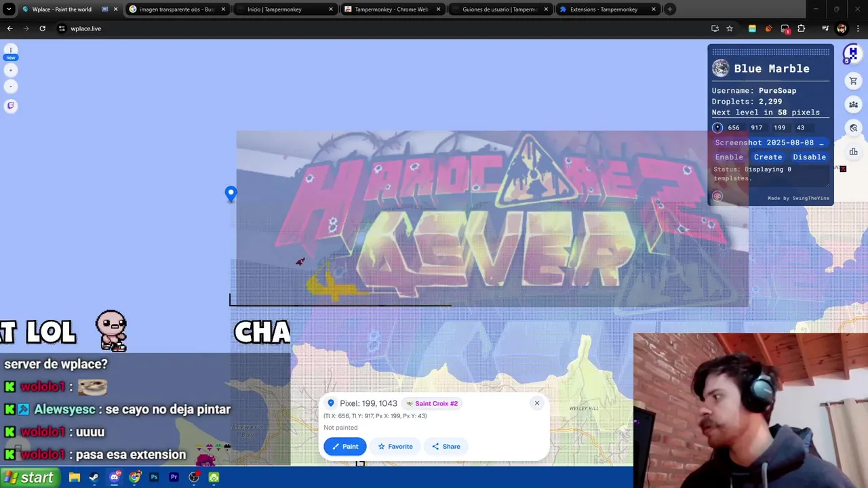
Task: Open site information icon in address bar
Action: (62, 28)
